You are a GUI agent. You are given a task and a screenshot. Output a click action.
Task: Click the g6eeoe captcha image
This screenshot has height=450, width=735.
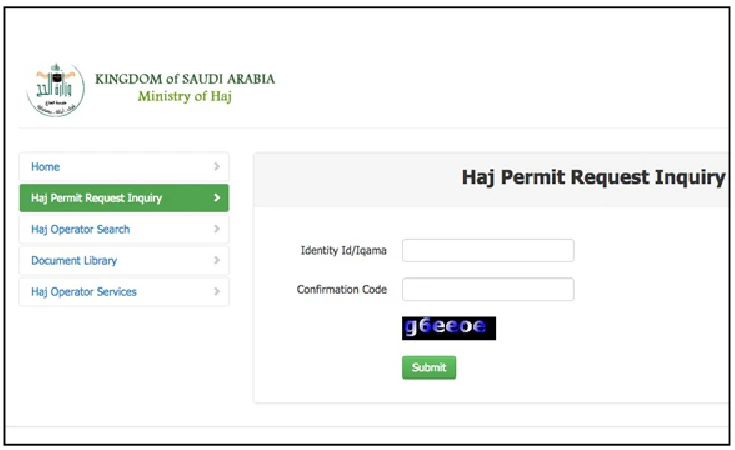coord(449,328)
